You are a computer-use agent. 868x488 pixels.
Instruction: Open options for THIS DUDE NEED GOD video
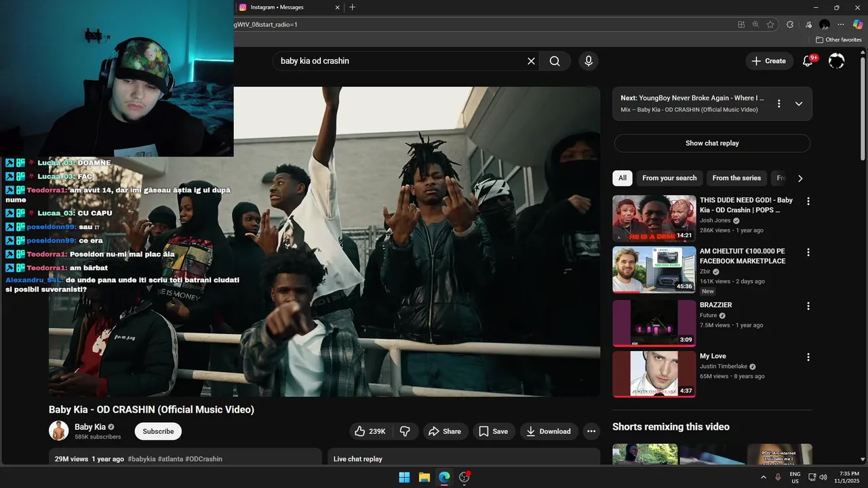(x=808, y=201)
